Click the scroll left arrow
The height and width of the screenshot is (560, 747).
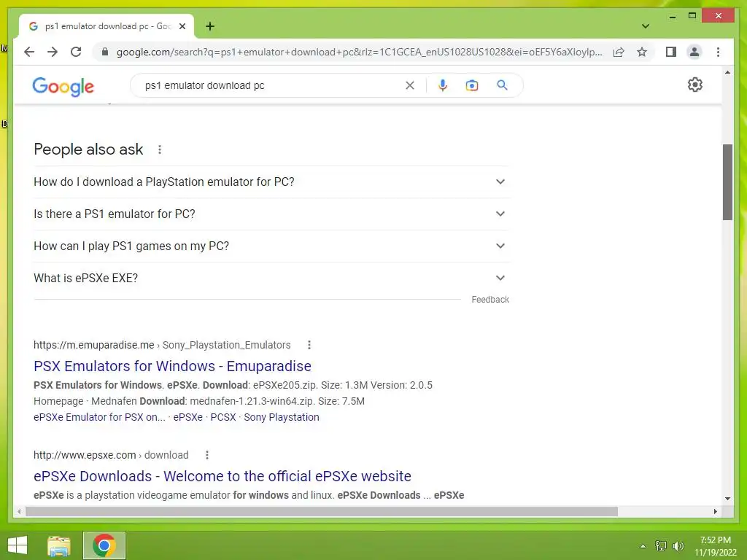pyautogui.click(x=19, y=511)
